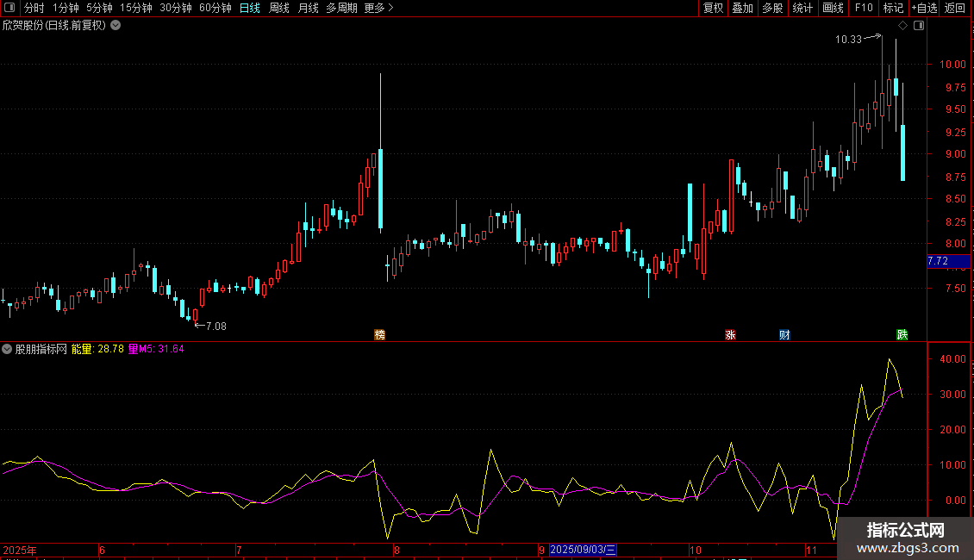Select the 60分钟 period tab
974x560 pixels.
tap(215, 8)
